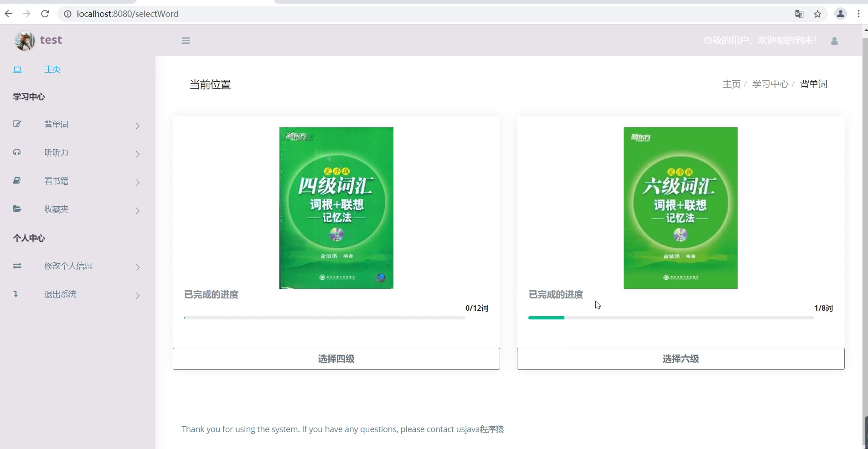This screenshot has width=868, height=449.
Task: Click the 背单词 breadcrumb text
Action: pyautogui.click(x=814, y=84)
